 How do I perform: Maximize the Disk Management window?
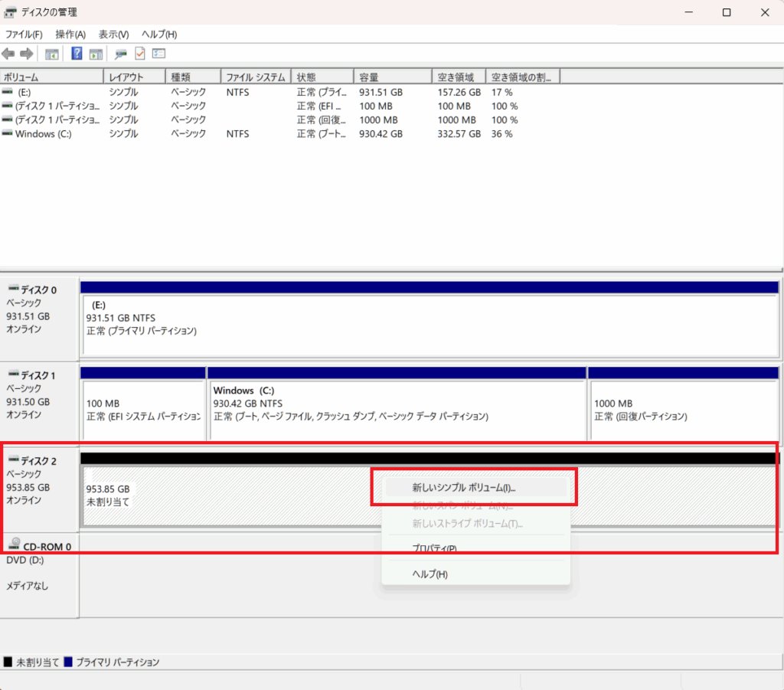click(727, 12)
